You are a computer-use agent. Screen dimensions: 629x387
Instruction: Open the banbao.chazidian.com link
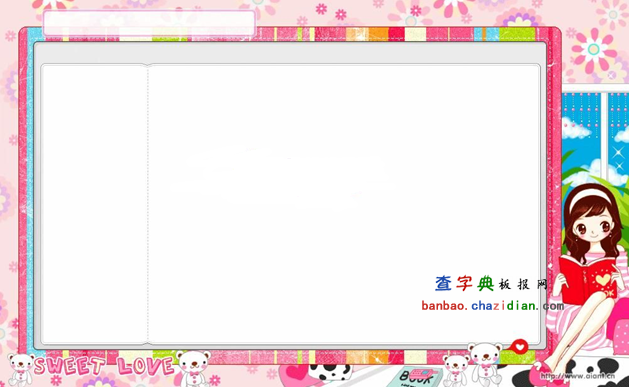point(493,306)
